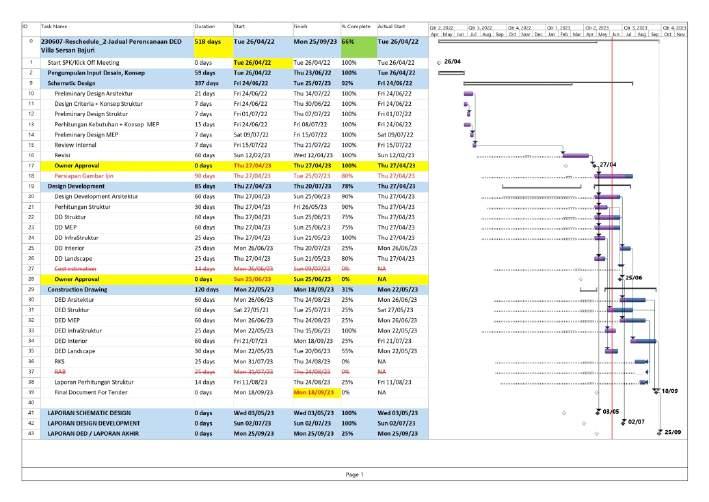Select the DED MEP task
Image resolution: width=709 pixels, height=502 pixels.
pos(67,321)
